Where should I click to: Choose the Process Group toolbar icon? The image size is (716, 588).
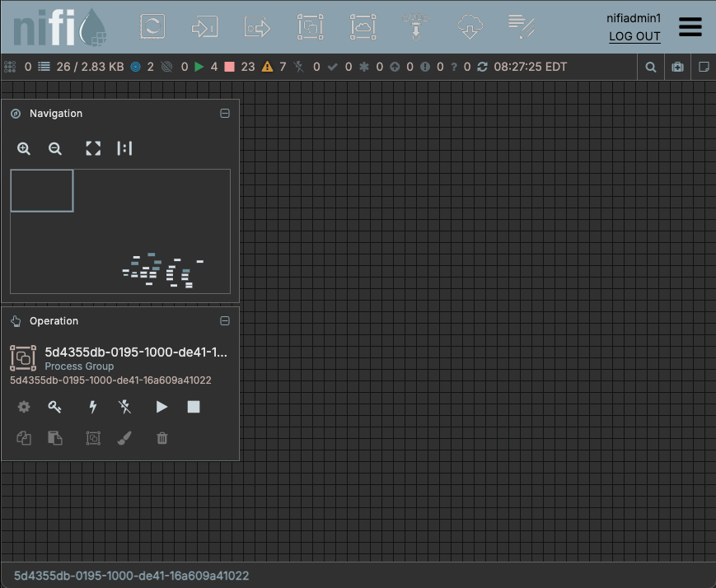(310, 26)
